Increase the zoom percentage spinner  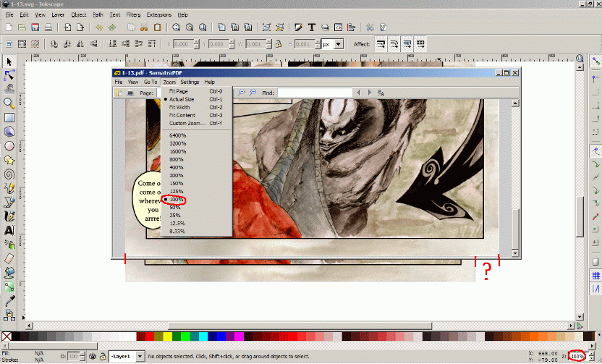[x=592, y=354]
